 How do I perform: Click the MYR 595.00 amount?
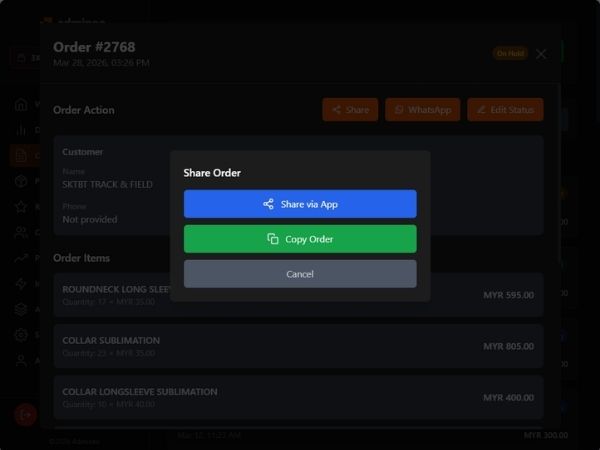click(509, 295)
